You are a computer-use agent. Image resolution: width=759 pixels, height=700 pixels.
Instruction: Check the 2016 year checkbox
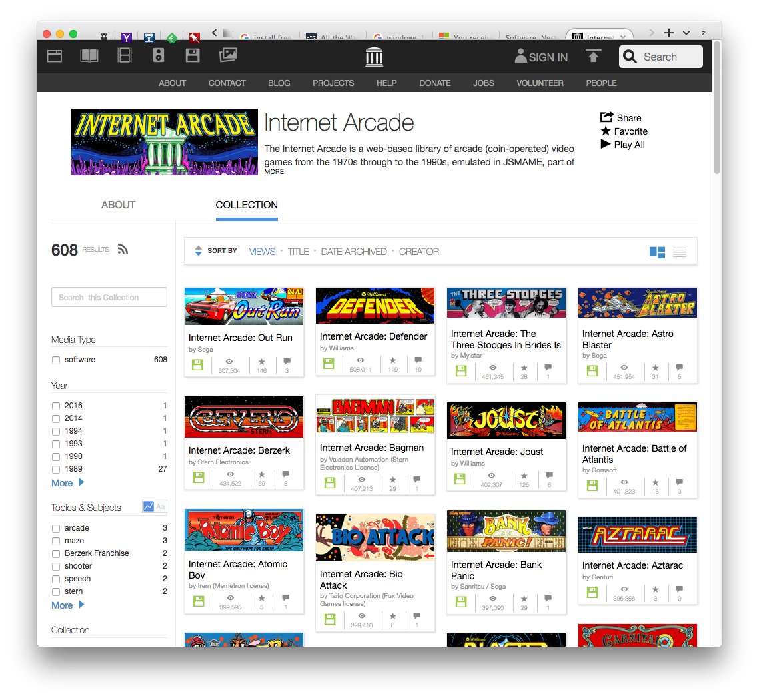pyautogui.click(x=56, y=406)
